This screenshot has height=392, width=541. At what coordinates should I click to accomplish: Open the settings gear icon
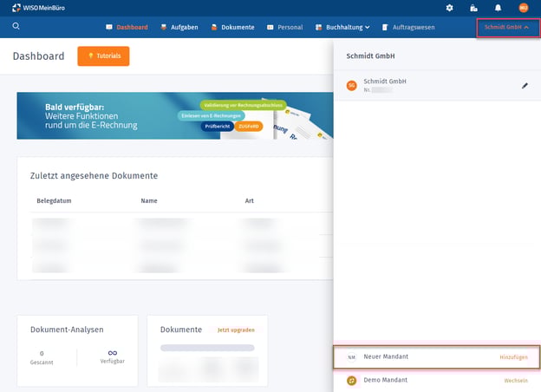coord(449,8)
